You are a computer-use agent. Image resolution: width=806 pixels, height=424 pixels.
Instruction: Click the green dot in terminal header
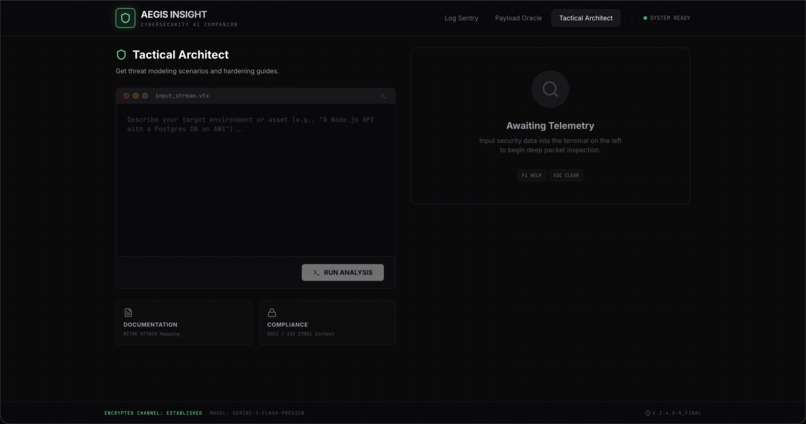point(145,96)
